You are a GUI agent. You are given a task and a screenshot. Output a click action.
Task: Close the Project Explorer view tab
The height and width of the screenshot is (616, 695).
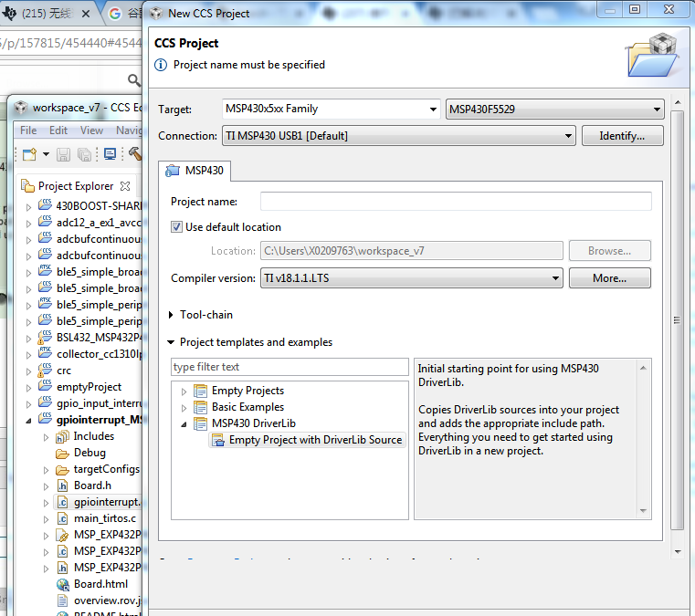pyautogui.click(x=125, y=186)
